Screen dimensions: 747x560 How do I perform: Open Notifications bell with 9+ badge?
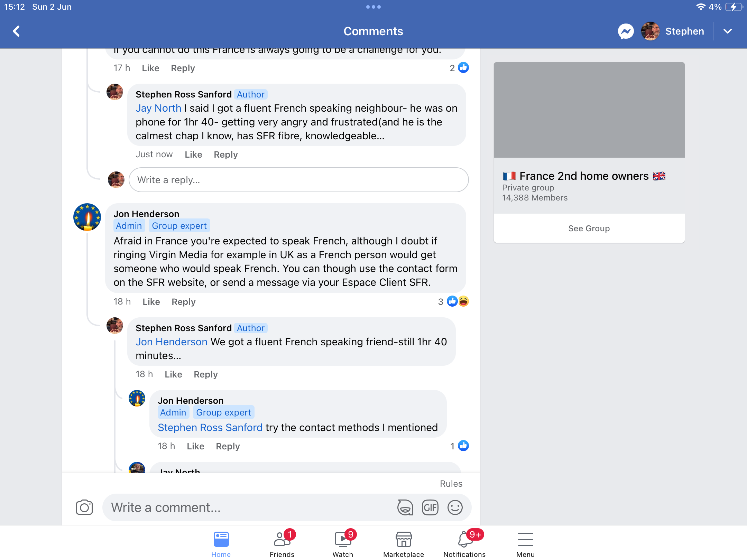click(x=464, y=544)
